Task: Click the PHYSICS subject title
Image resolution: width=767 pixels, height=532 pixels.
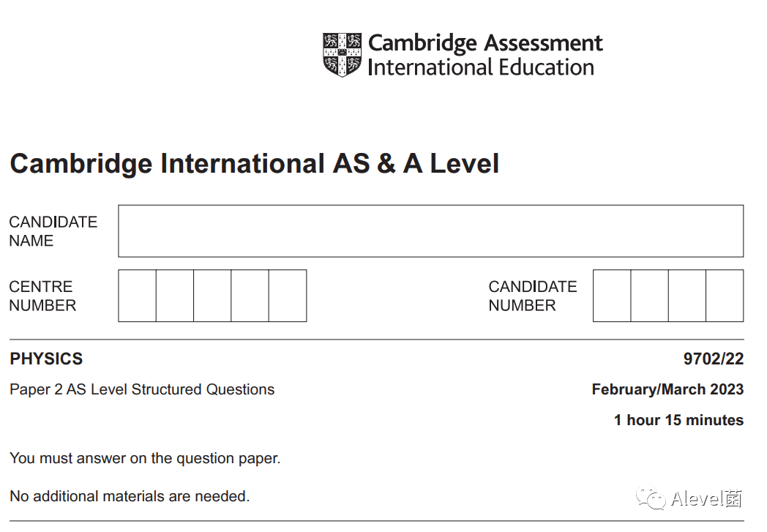Action: click(x=46, y=359)
